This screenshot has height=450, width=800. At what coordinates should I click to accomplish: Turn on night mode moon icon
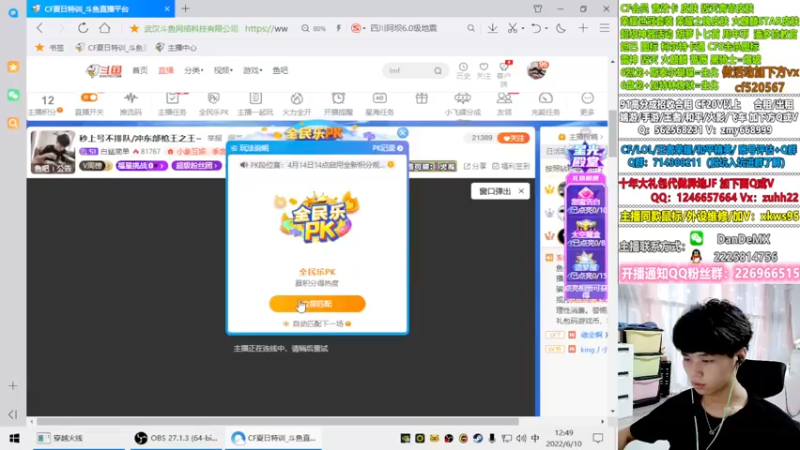561,29
